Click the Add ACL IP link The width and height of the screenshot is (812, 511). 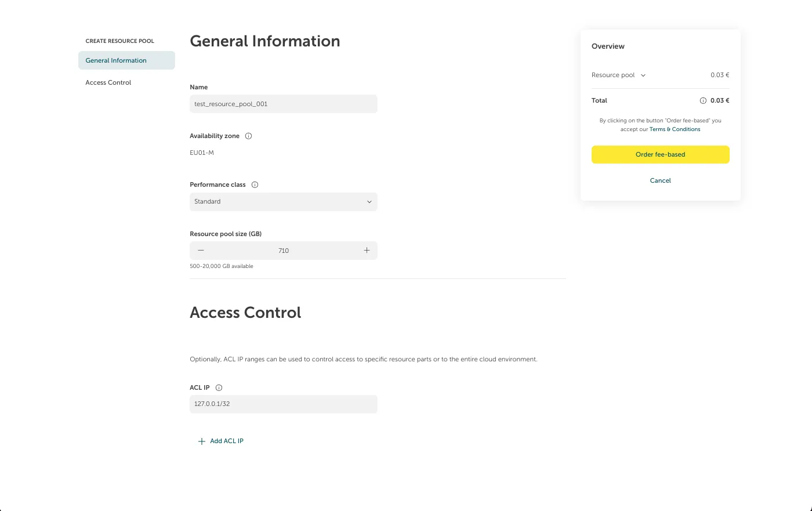[x=227, y=441]
